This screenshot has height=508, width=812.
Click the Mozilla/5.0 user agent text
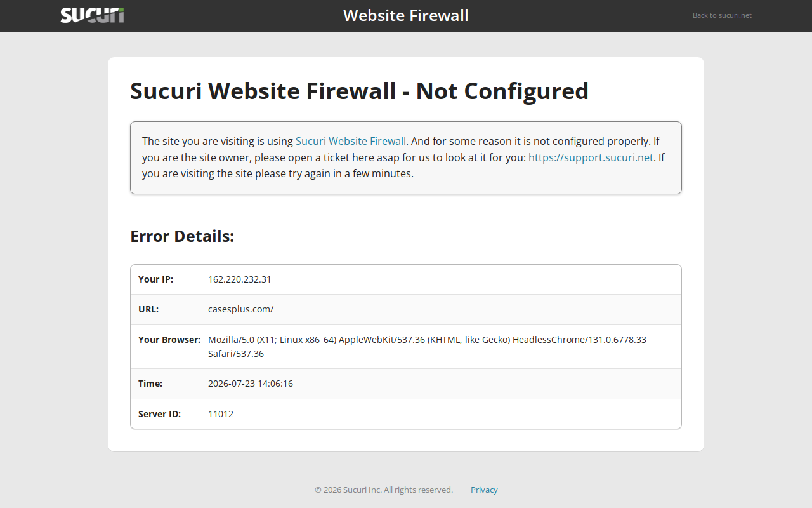[427, 347]
